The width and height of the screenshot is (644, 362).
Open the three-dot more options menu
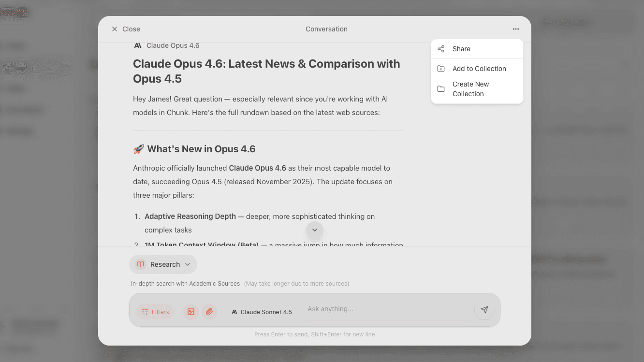pyautogui.click(x=516, y=29)
